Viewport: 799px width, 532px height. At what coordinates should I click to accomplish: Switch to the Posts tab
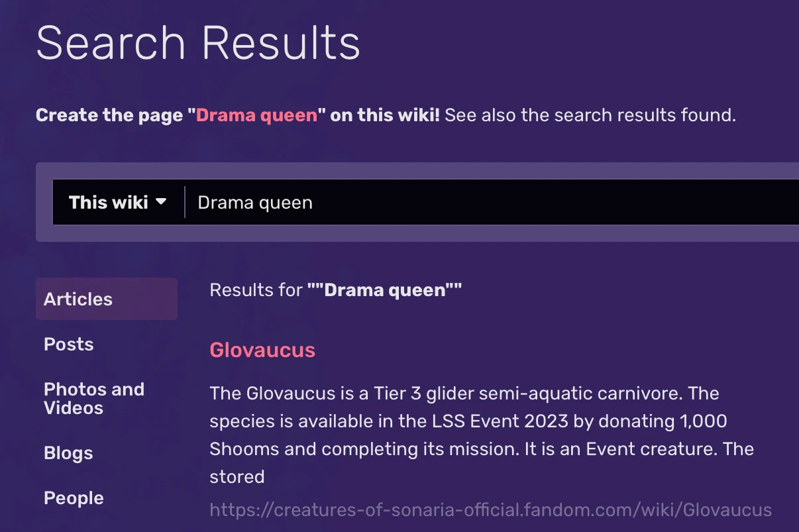(x=69, y=344)
